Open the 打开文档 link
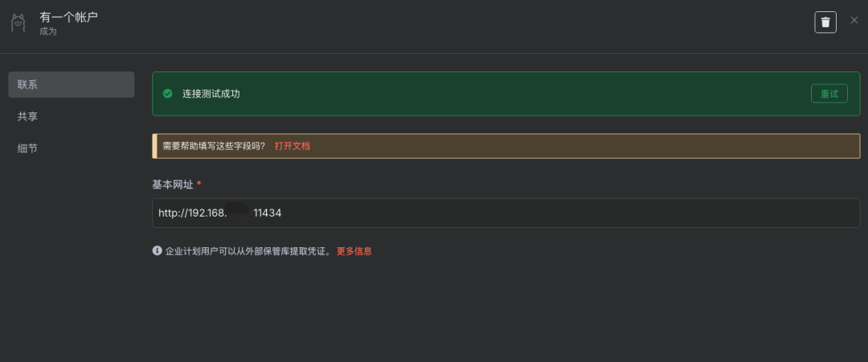The width and height of the screenshot is (868, 362). pyautogui.click(x=292, y=146)
